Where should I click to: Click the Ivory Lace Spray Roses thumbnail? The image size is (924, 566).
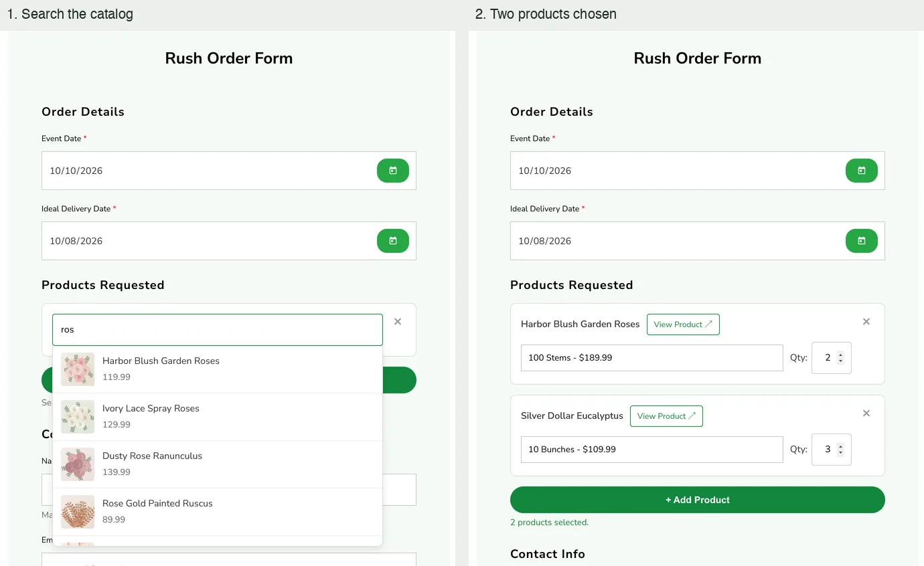click(78, 417)
